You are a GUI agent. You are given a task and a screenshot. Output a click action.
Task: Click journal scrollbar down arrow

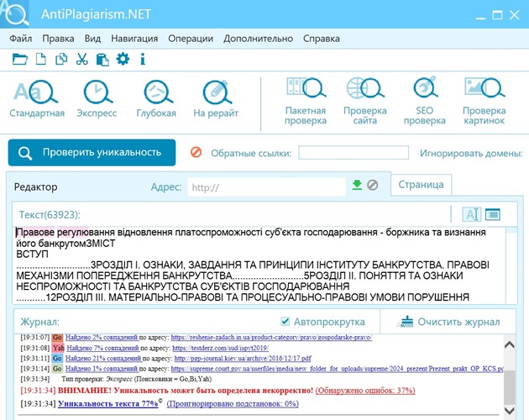pyautogui.click(x=509, y=411)
